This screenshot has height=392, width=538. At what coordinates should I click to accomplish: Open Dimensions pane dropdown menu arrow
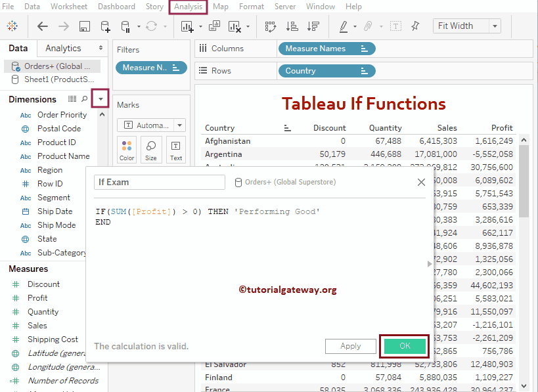click(x=101, y=98)
